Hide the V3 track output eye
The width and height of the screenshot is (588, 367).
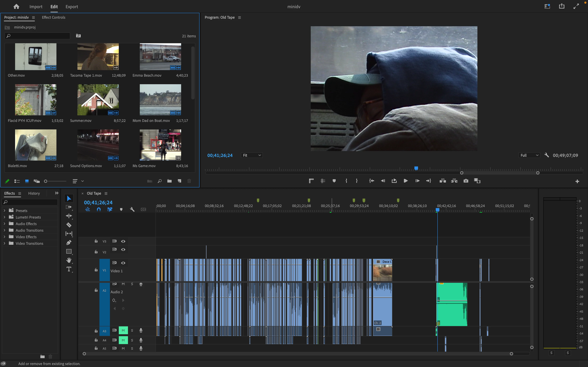pyautogui.click(x=123, y=241)
